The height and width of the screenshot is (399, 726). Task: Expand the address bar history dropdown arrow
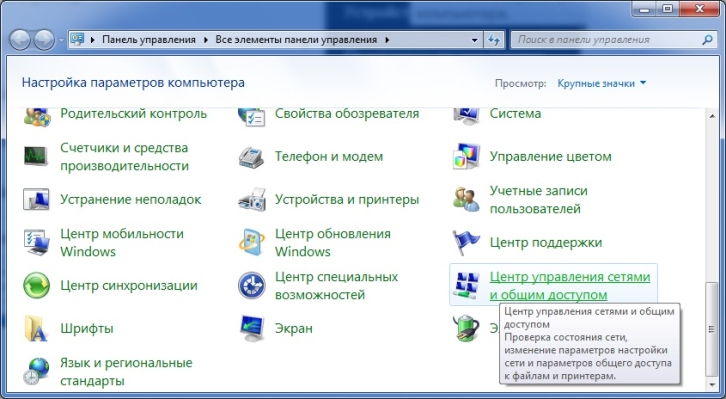click(474, 40)
